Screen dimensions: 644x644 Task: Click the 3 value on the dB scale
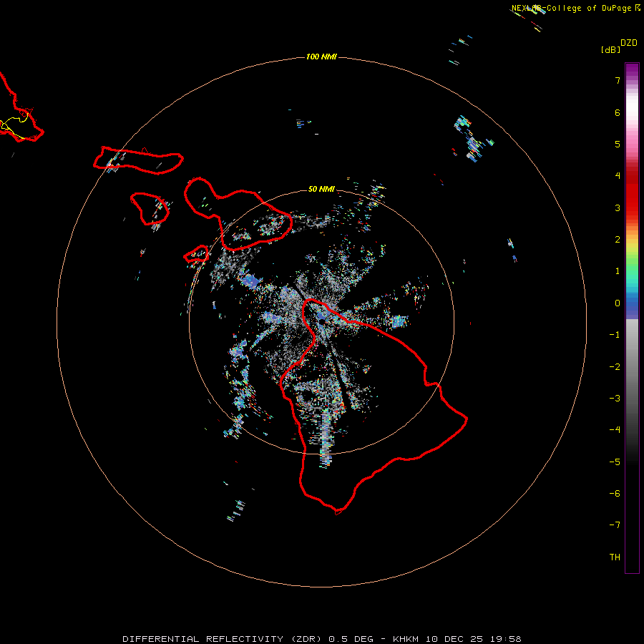coord(618,208)
